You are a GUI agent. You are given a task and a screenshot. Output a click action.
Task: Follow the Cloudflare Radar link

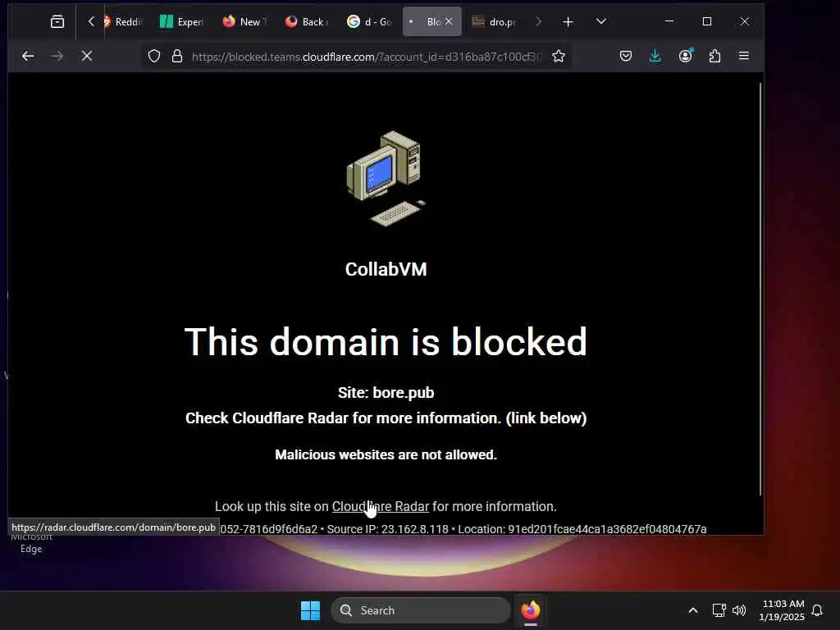[381, 506]
